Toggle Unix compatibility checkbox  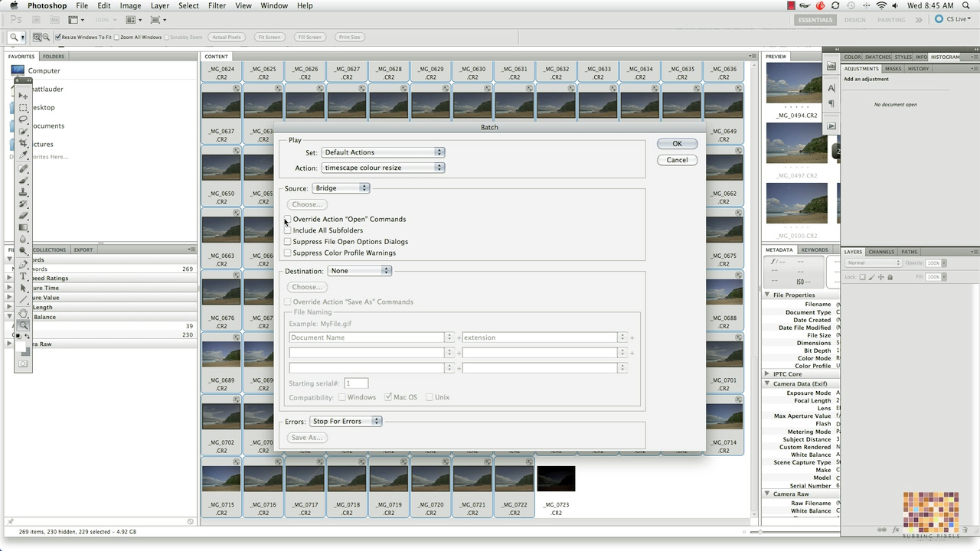pos(430,397)
